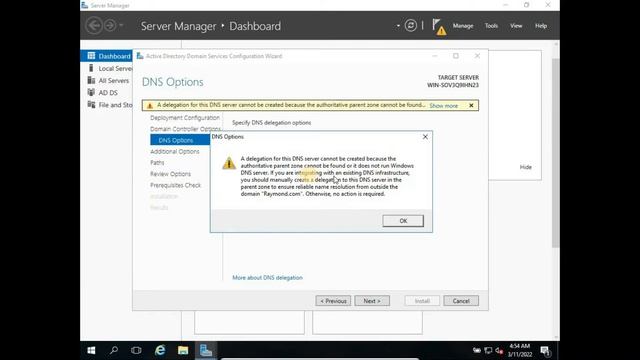Image resolution: width=640 pixels, height=360 pixels.
Task: Click OK in the DNS Options dialog
Action: coord(403,221)
